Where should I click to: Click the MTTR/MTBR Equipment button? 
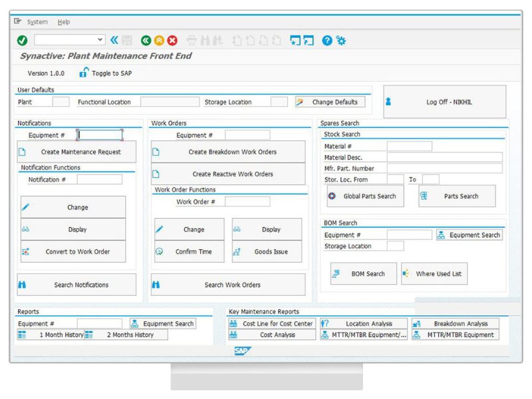coord(456,334)
